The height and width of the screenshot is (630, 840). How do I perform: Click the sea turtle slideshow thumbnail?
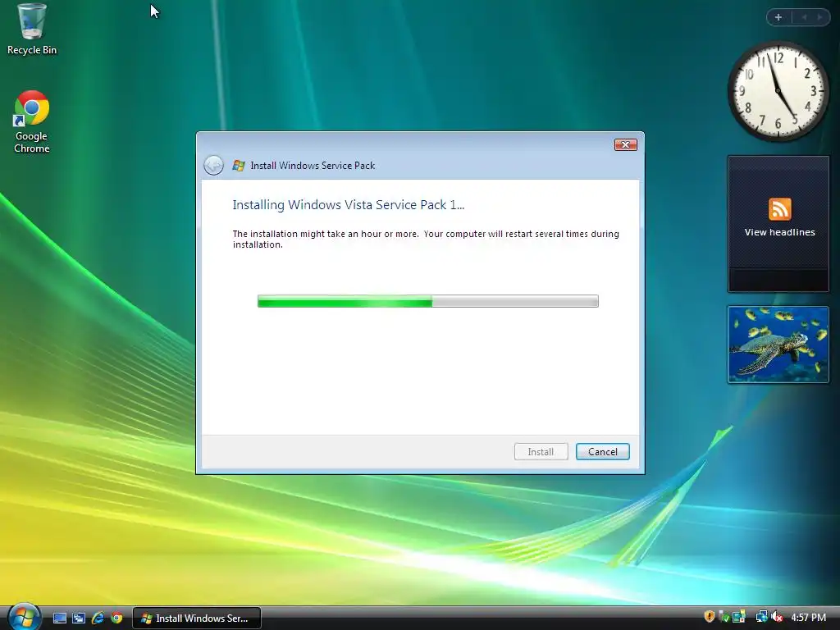click(x=778, y=345)
